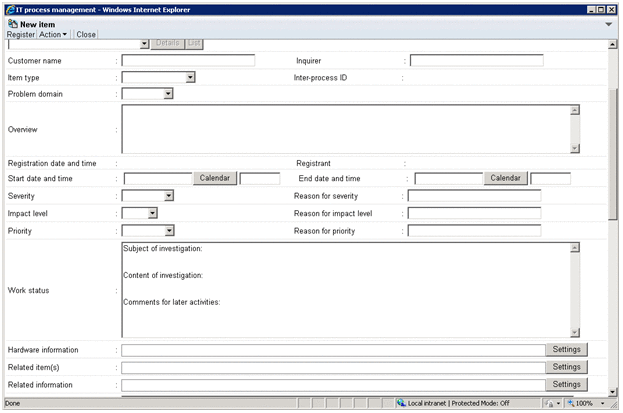
Task: Click the Related information field
Action: [333, 385]
